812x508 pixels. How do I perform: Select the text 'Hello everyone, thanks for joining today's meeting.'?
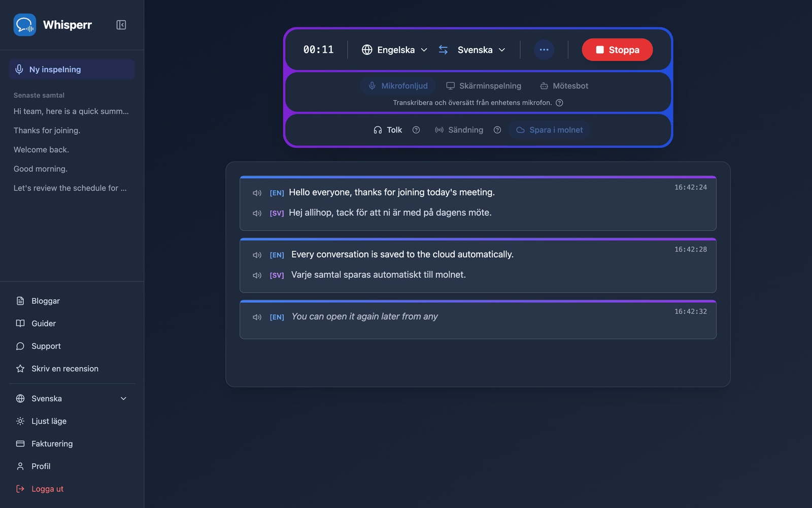tap(392, 193)
